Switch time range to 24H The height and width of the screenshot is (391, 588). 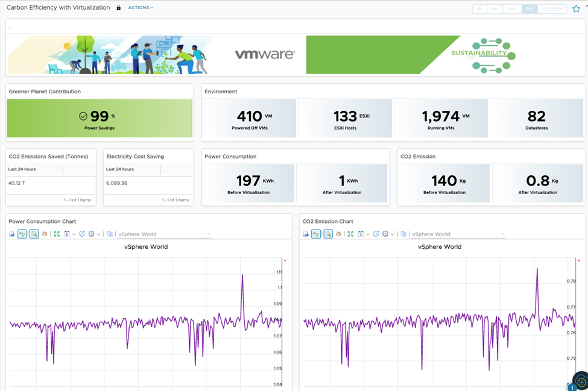tap(512, 9)
